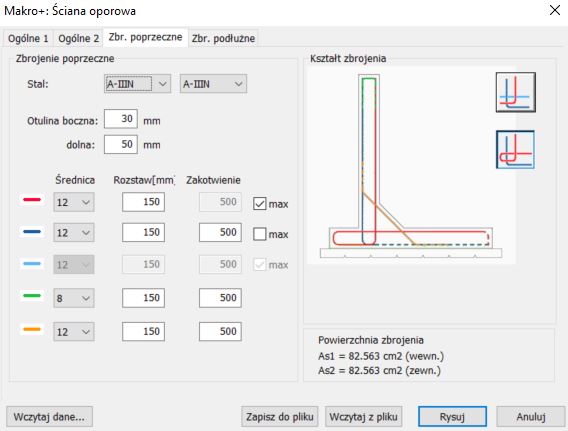Click the Otulina boczna input field

click(121, 119)
